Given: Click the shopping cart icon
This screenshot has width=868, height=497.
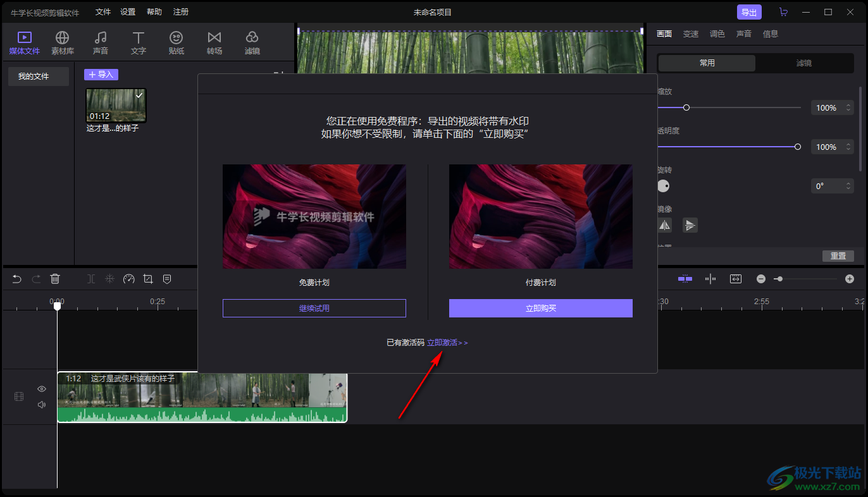Looking at the screenshot, I should (783, 12).
